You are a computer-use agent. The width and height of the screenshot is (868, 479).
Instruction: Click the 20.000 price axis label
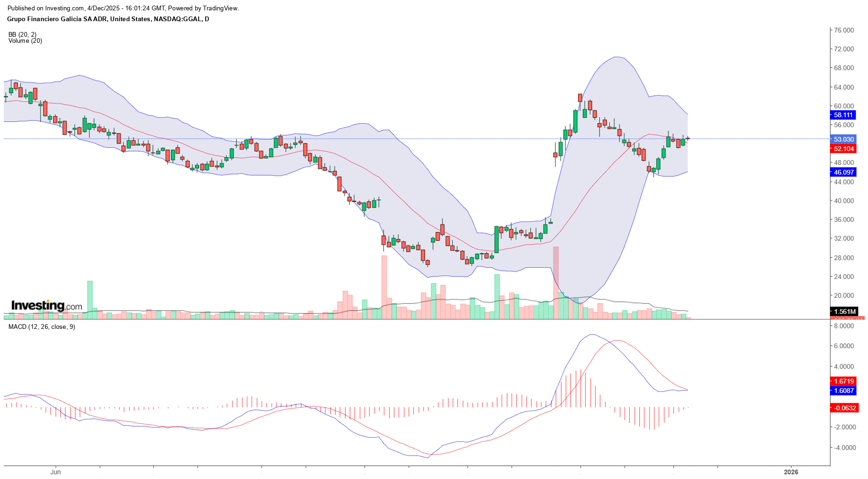click(x=844, y=295)
